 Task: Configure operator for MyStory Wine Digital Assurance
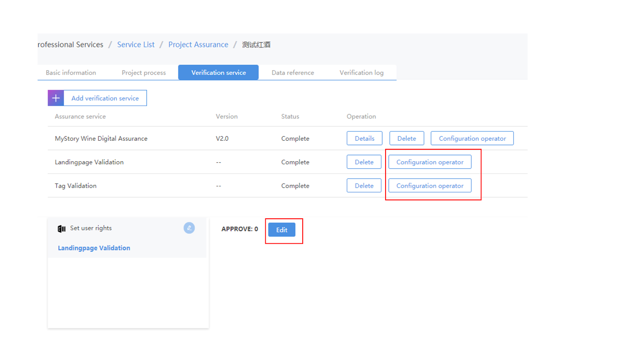(x=472, y=138)
